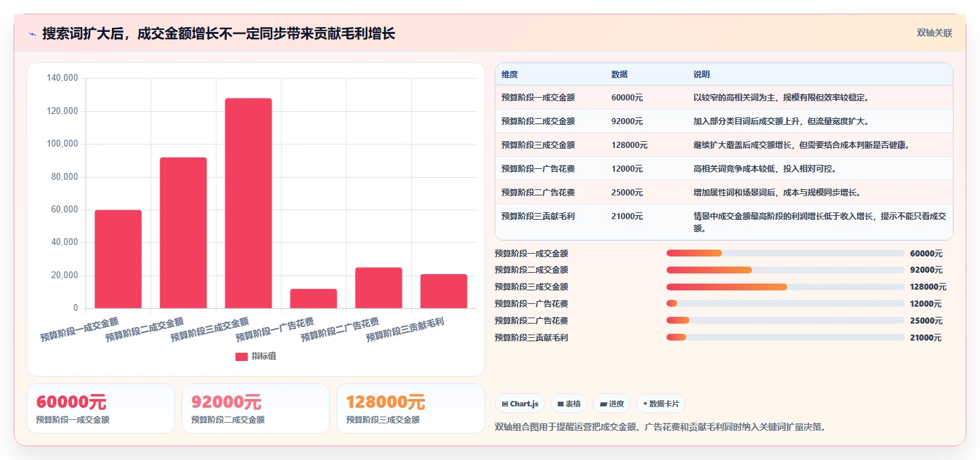Click 预算阶段二成交金额 in the table's 维度 column
This screenshot has width=980, height=460.
pyautogui.click(x=538, y=121)
